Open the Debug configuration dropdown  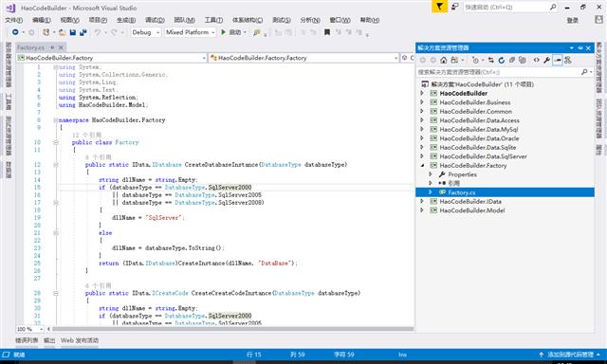pos(145,32)
